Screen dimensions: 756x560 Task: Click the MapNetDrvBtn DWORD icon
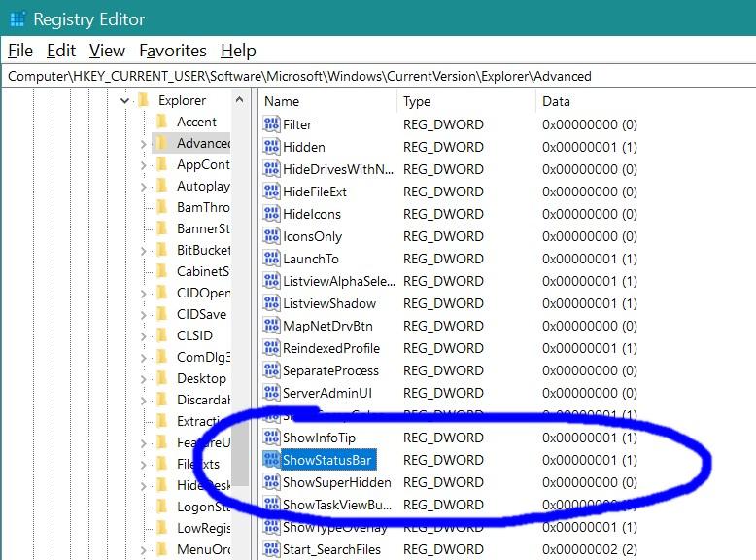271,326
